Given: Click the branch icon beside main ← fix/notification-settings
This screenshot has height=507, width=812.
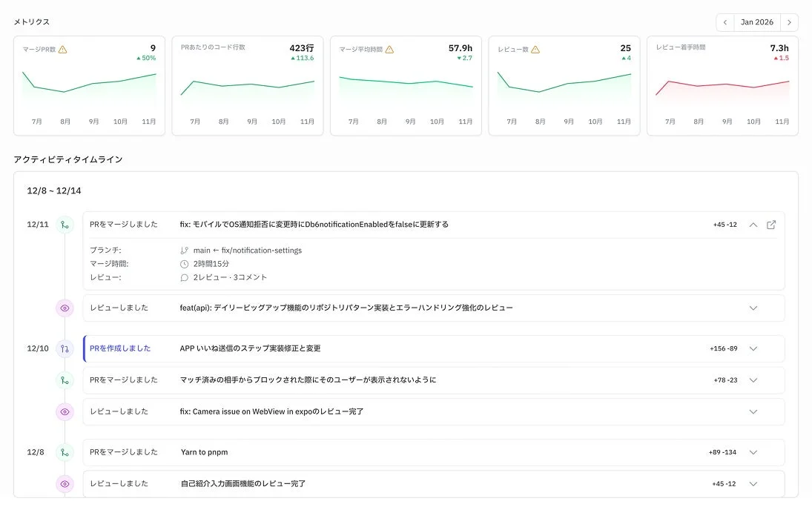Looking at the screenshot, I should (x=184, y=250).
